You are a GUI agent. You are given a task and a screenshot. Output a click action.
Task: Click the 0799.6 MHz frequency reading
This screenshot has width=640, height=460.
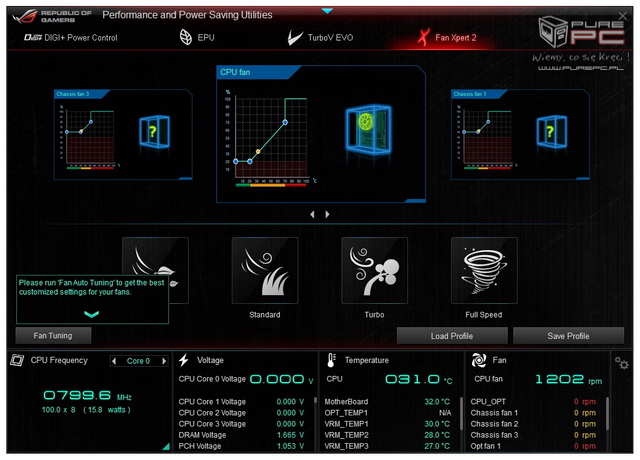[x=87, y=395]
